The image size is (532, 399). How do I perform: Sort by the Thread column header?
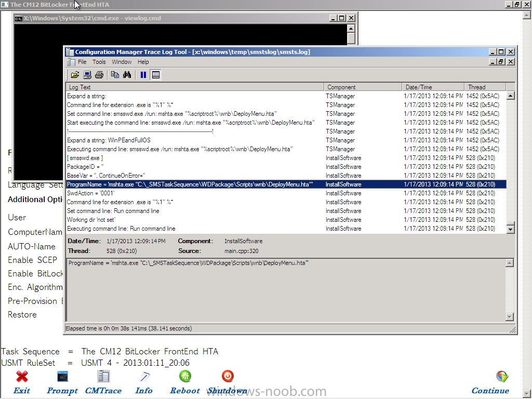click(485, 87)
